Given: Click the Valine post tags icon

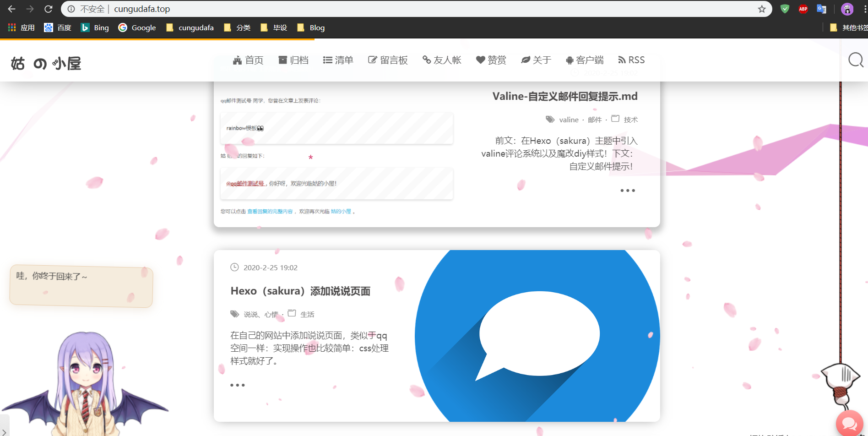Looking at the screenshot, I should click(550, 119).
